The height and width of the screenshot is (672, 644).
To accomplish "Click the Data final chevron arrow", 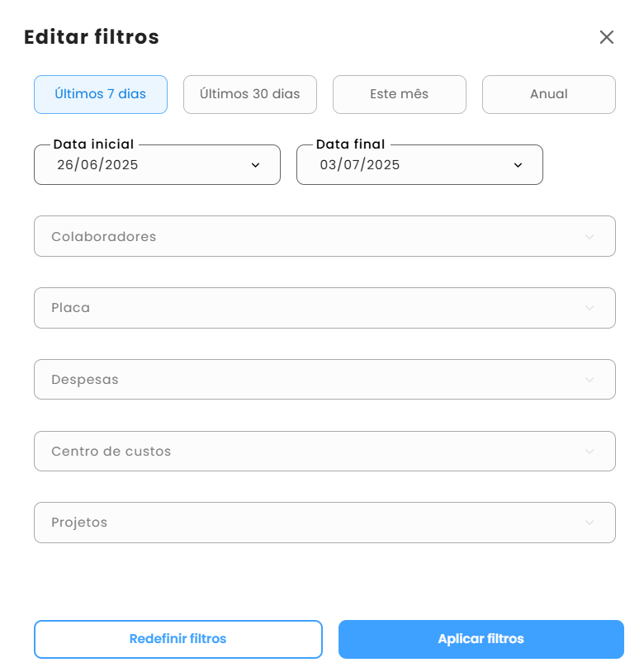I will coord(518,165).
